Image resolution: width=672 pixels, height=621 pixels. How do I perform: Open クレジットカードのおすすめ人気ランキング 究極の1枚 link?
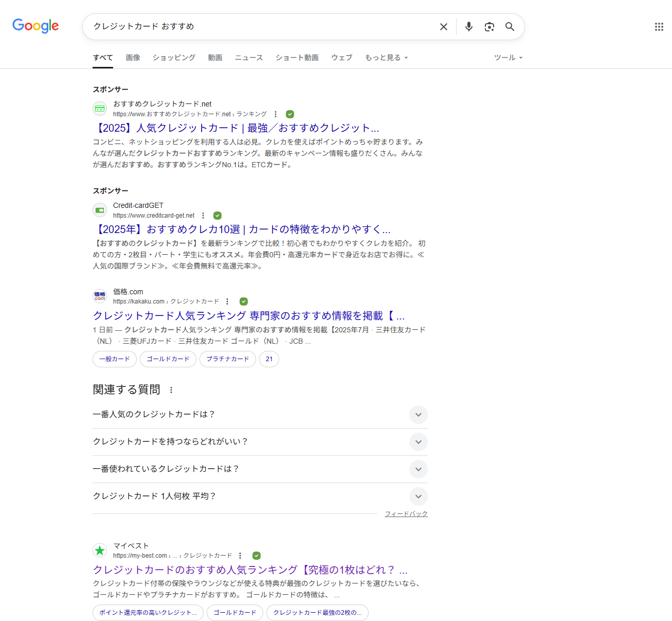point(250,570)
